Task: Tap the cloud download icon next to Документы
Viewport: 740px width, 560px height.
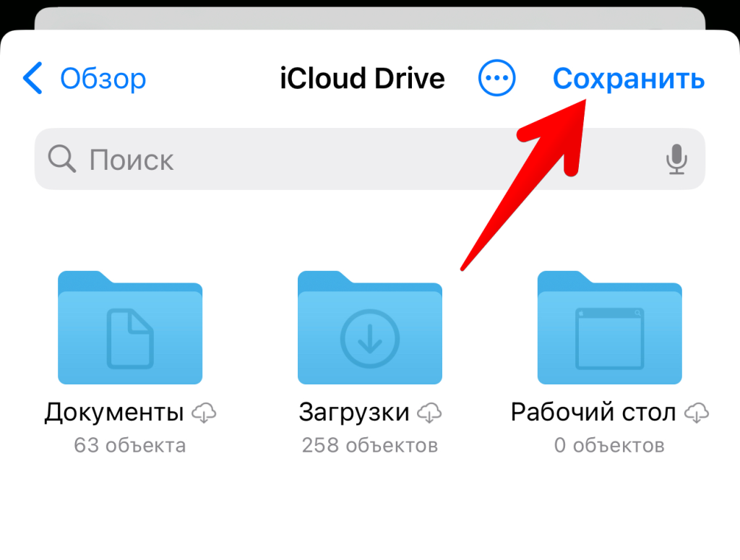Action: [x=204, y=413]
